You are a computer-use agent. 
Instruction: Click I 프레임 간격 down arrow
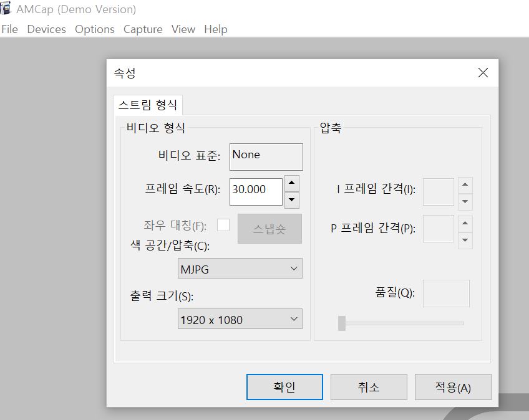click(x=465, y=201)
